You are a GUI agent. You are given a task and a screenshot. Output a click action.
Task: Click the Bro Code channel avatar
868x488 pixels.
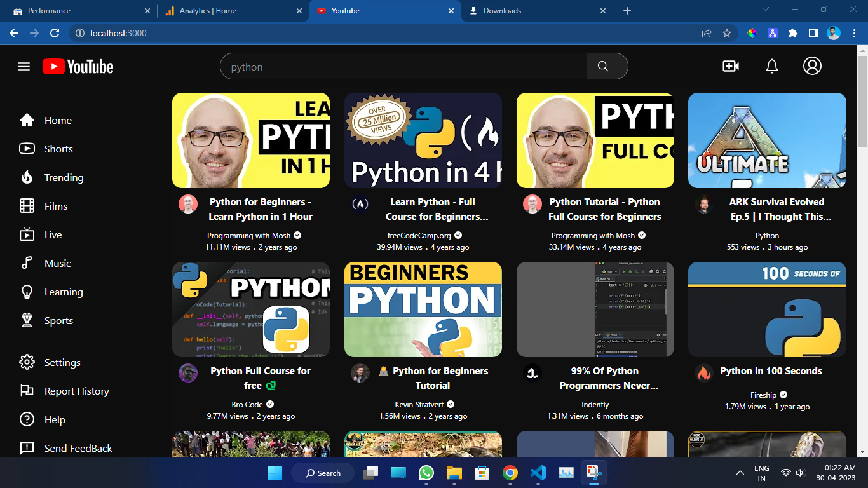click(188, 373)
